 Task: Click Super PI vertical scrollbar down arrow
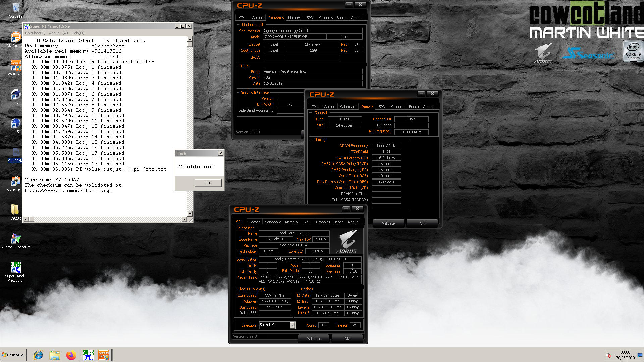190,214
